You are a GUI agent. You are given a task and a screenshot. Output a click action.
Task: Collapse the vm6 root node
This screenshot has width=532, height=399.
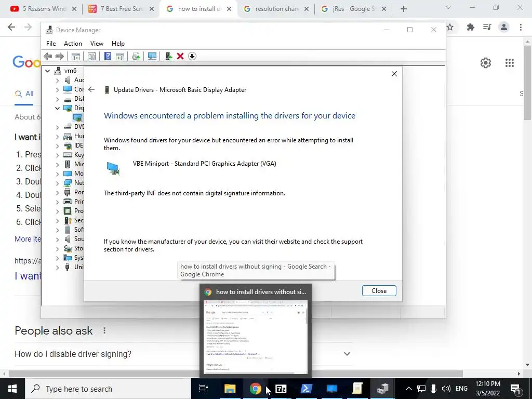coord(47,71)
